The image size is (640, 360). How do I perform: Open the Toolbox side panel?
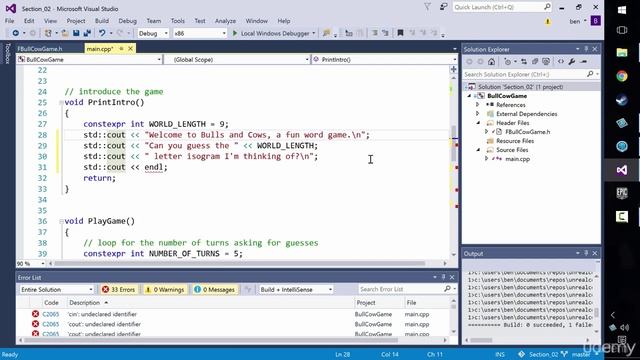[7, 53]
